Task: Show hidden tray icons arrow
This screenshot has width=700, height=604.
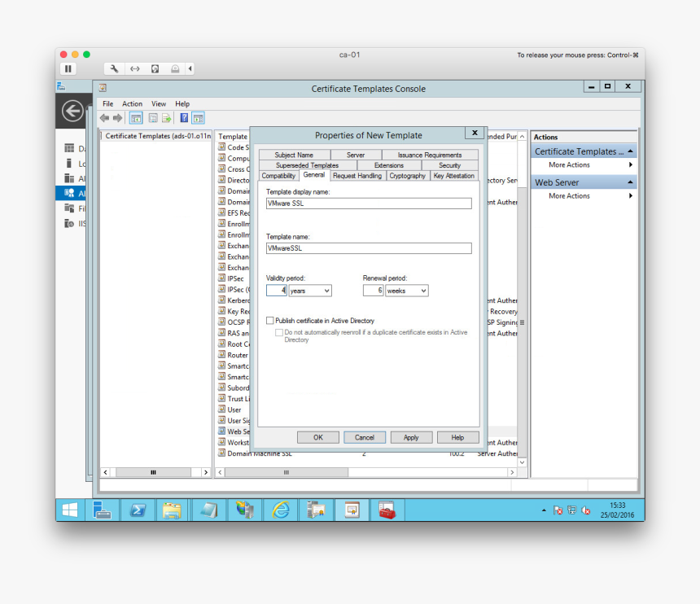Action: pyautogui.click(x=544, y=510)
